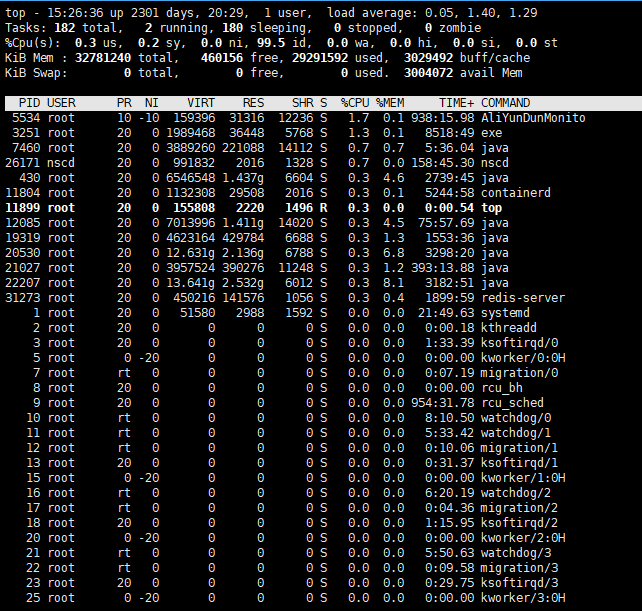Click the 2301 days uptime text
Image resolution: width=642 pixels, height=611 pixels.
pos(162,13)
